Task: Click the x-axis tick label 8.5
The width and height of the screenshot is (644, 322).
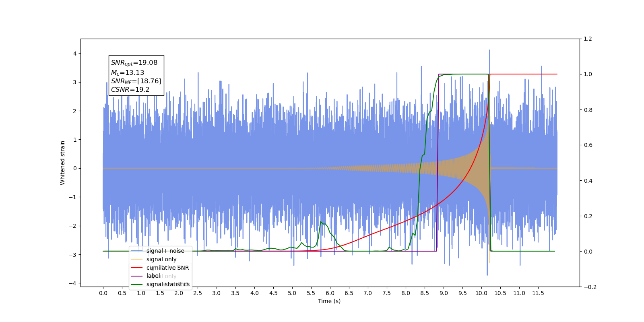Action: pyautogui.click(x=425, y=293)
